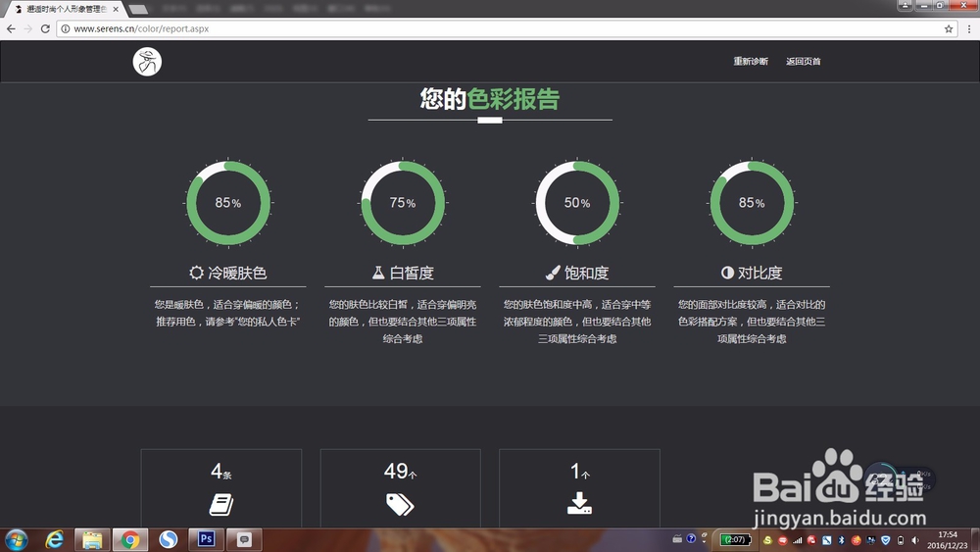This screenshot has height=552, width=980.
Task: Click the 冷暖肤色 heading
Action: point(237,274)
